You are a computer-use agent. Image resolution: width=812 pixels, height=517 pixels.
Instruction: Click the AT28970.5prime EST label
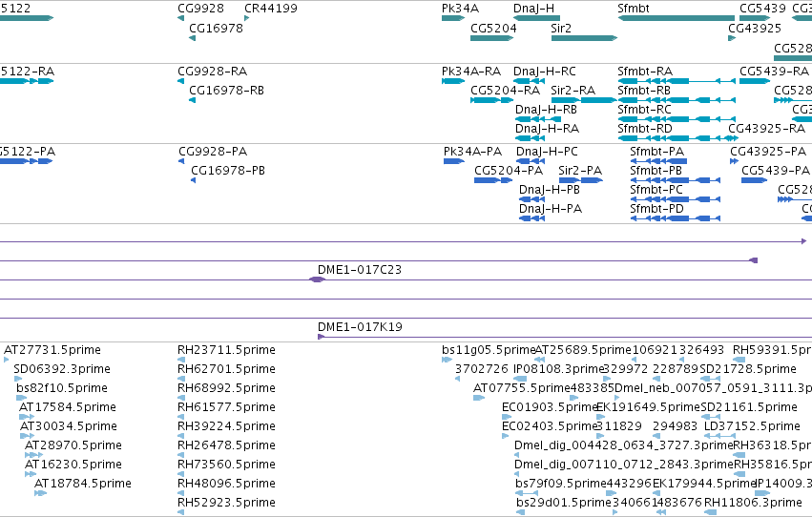tap(73, 446)
